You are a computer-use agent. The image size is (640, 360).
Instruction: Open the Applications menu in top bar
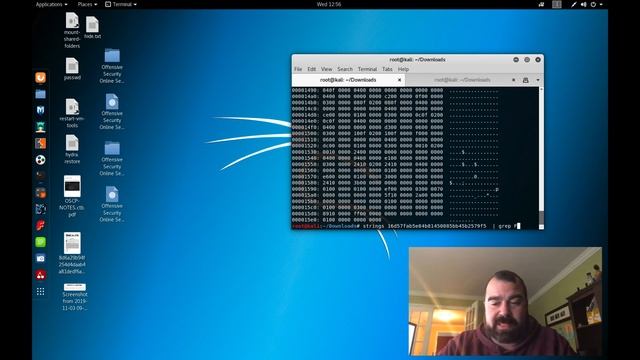(x=51, y=4)
